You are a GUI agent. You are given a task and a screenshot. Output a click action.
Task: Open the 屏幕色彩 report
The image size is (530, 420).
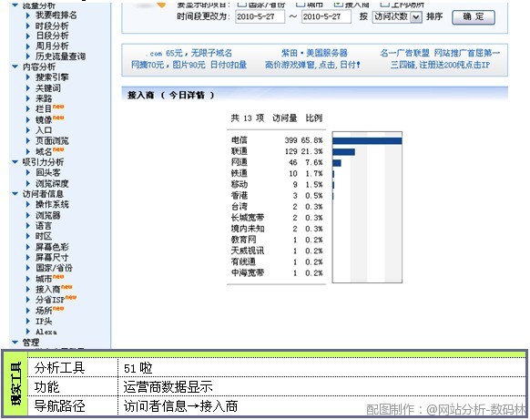52,247
